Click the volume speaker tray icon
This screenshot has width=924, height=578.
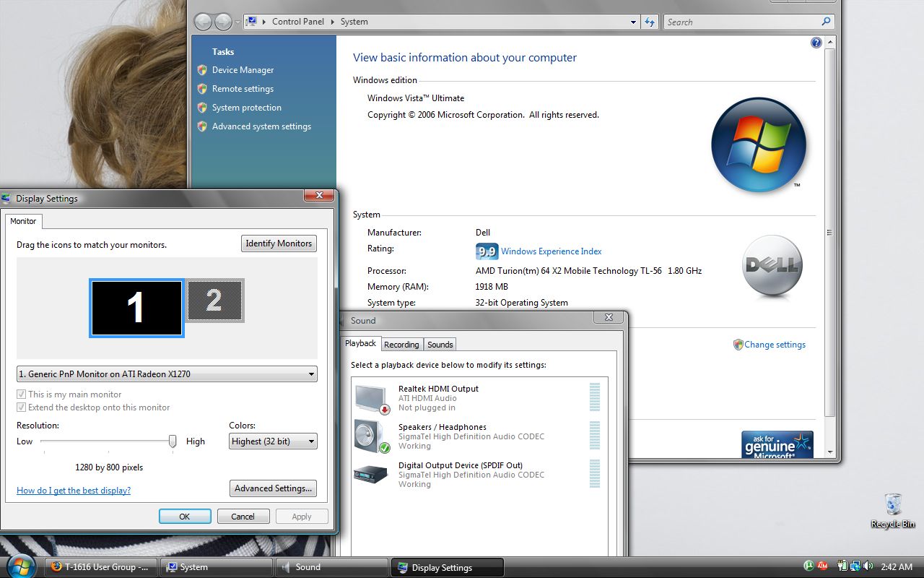(867, 566)
